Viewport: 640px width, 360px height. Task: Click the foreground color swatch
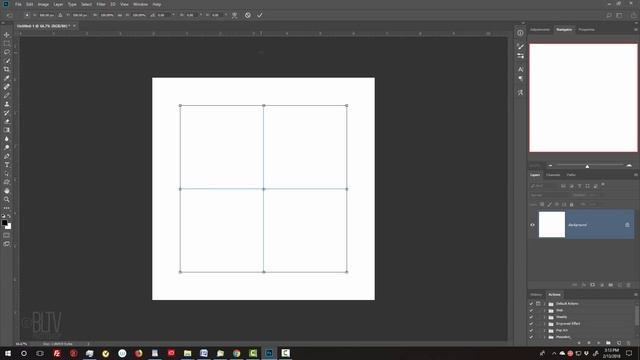tap(4, 223)
